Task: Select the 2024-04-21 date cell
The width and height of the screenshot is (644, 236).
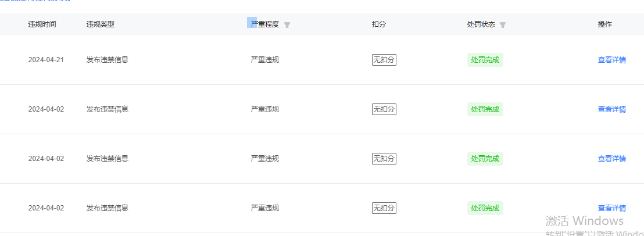Action: (x=46, y=60)
